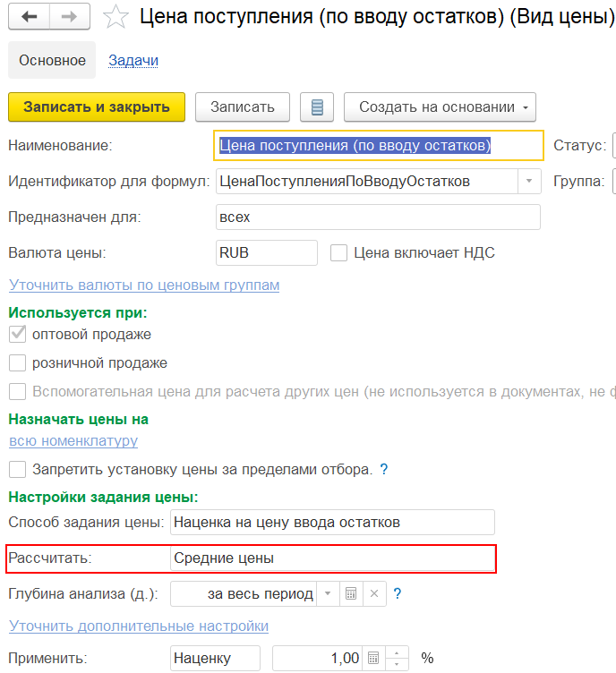The height and width of the screenshot is (673, 616).
Task: Expand the Создать на основании dropdown
Action: [x=439, y=107]
